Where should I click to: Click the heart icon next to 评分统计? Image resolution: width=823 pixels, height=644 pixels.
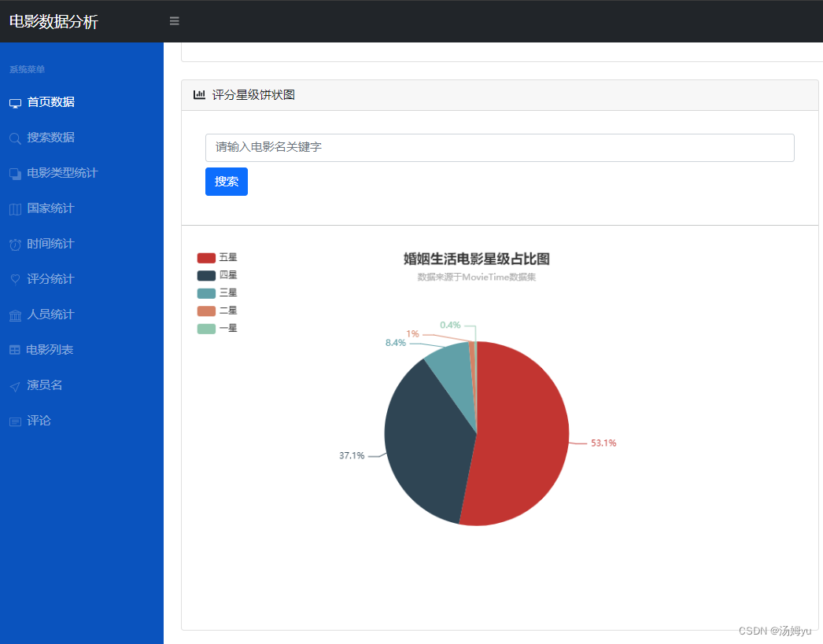point(14,278)
